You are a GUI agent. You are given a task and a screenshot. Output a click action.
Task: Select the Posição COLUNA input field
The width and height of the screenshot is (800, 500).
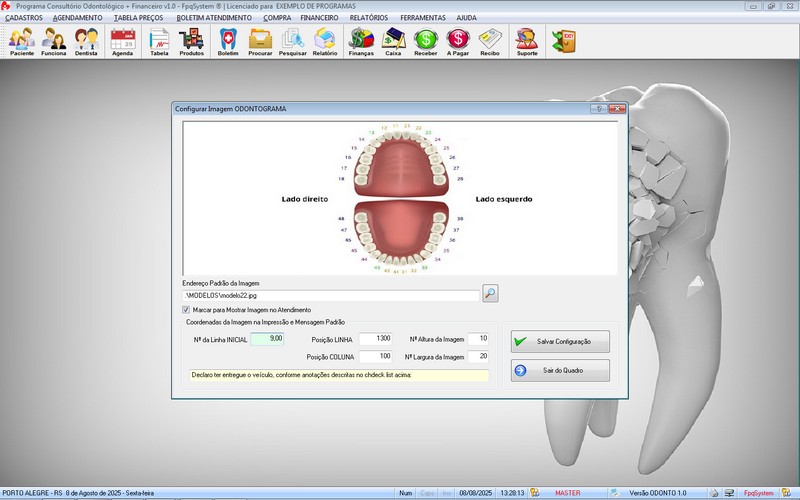click(376, 356)
